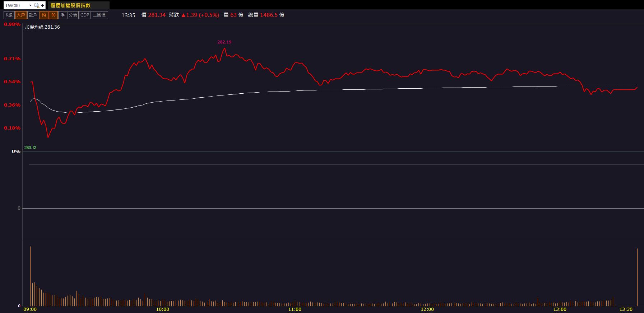Switch to the K線 chart view
Viewport: 644px width, 313px height.
point(9,15)
